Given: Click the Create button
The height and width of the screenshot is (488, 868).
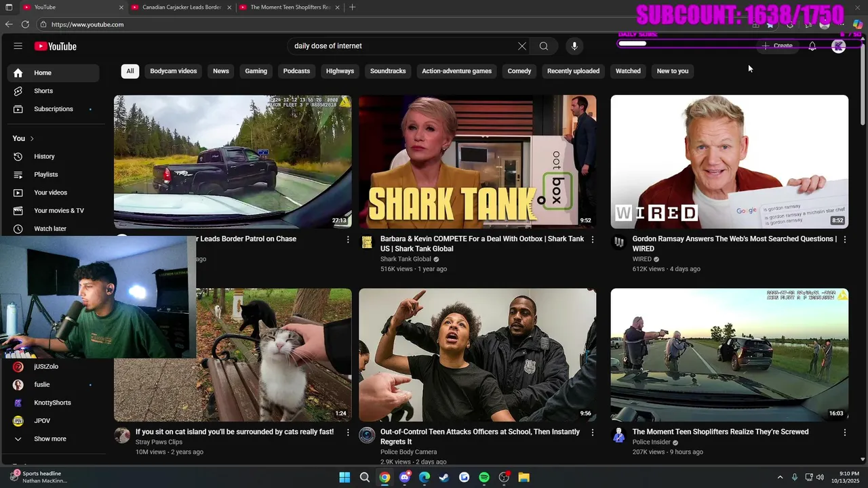Looking at the screenshot, I should coord(777,46).
